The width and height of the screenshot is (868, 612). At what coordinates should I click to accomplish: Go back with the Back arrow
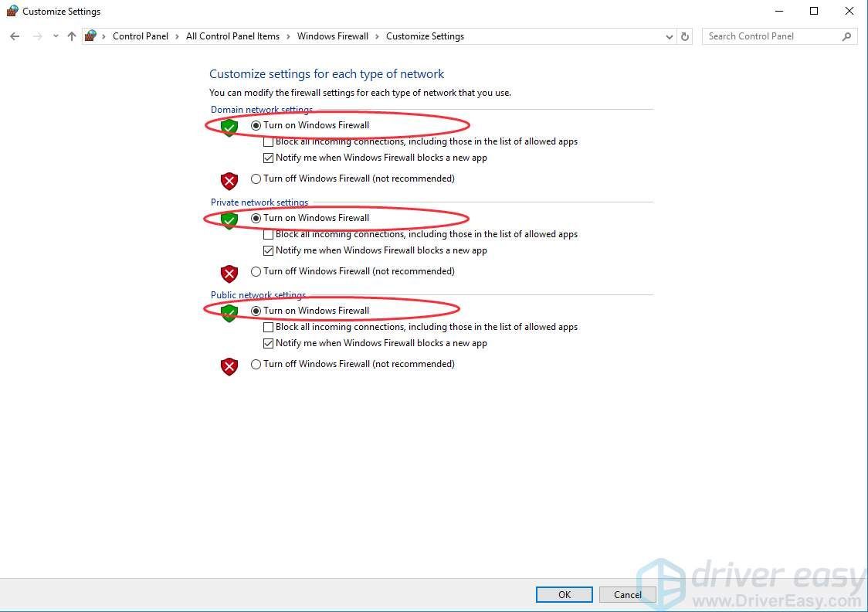[15, 36]
